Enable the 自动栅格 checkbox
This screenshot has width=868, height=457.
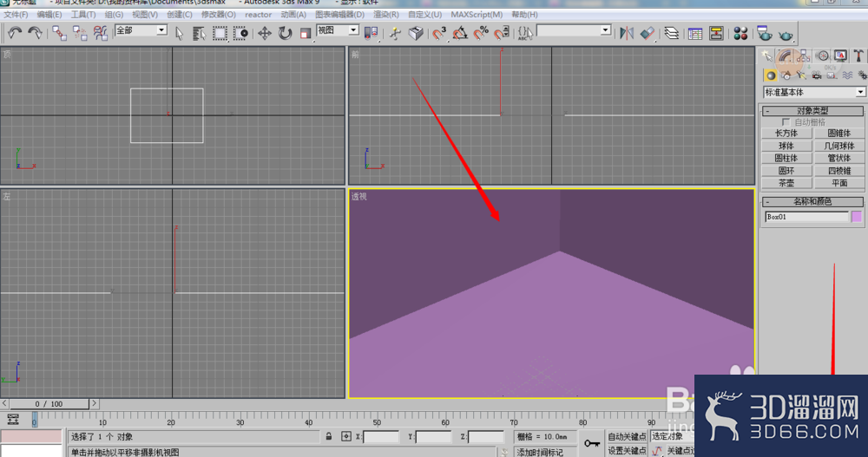tap(786, 121)
